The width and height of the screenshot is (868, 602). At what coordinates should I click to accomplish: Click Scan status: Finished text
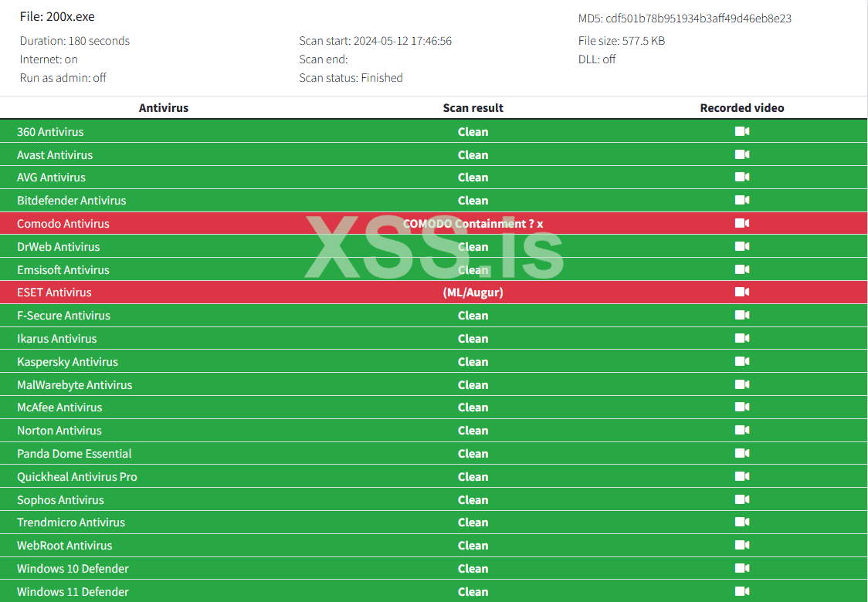pos(351,78)
